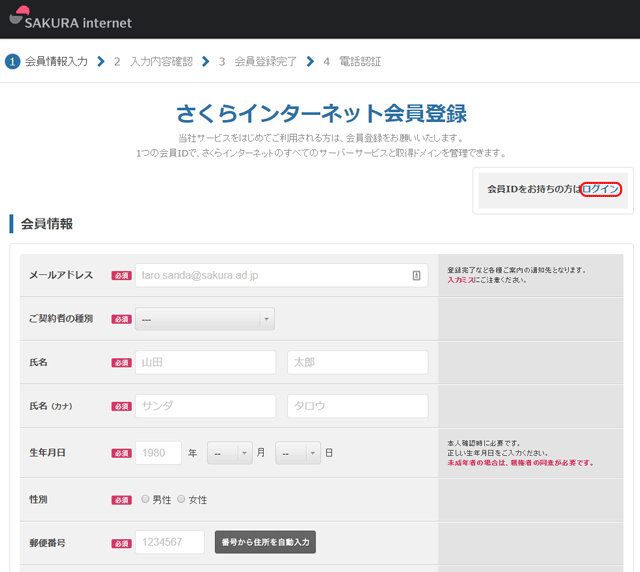The width and height of the screenshot is (640, 572).
Task: Click the 会員登録完了 step
Action: pos(265,62)
